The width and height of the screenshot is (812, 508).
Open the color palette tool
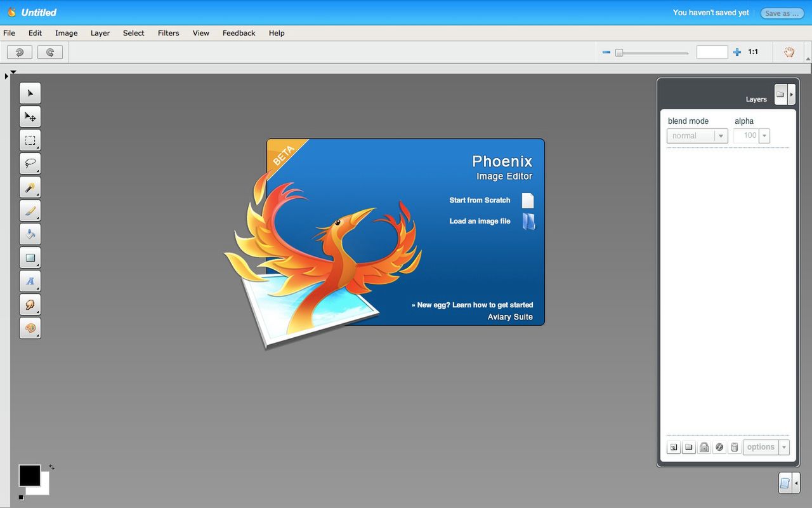[30, 328]
